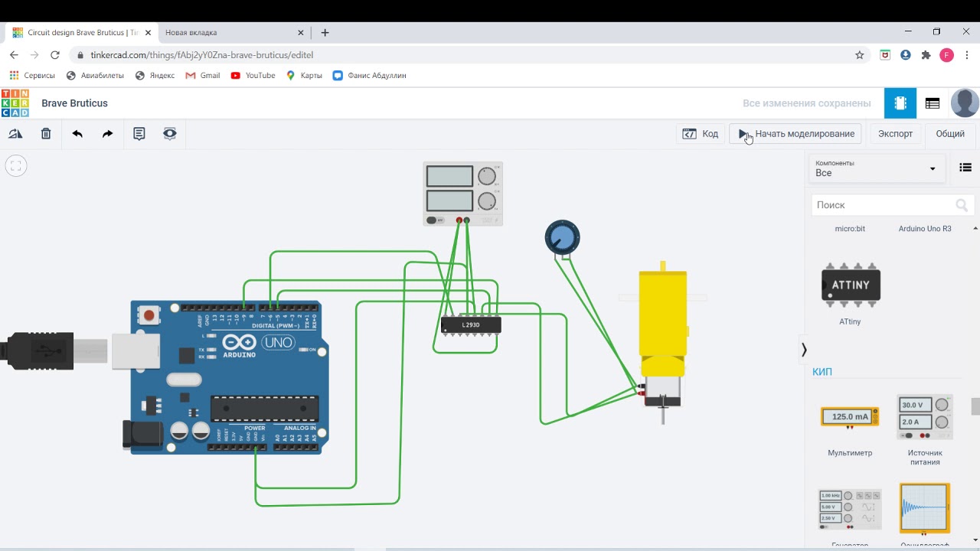Select the Circuit design Brave Bruticus tab

83,33
